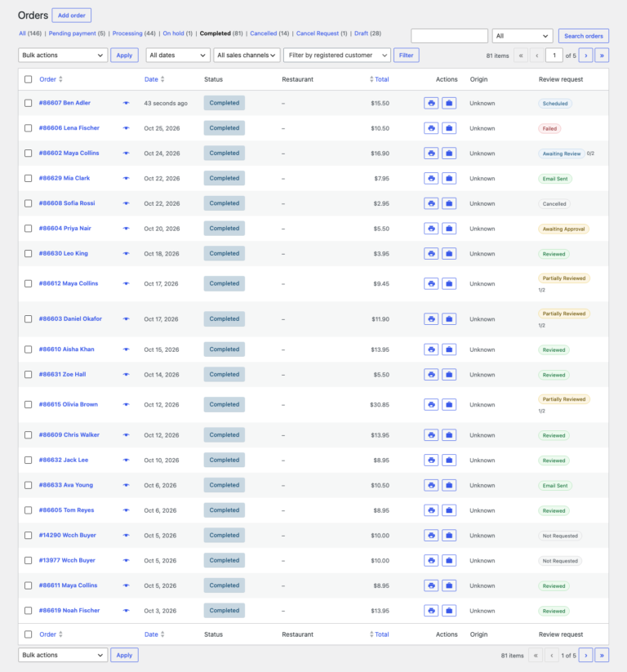Print order #86602 Maya Collins
Viewport: 627px width, 672px height.
(x=431, y=154)
